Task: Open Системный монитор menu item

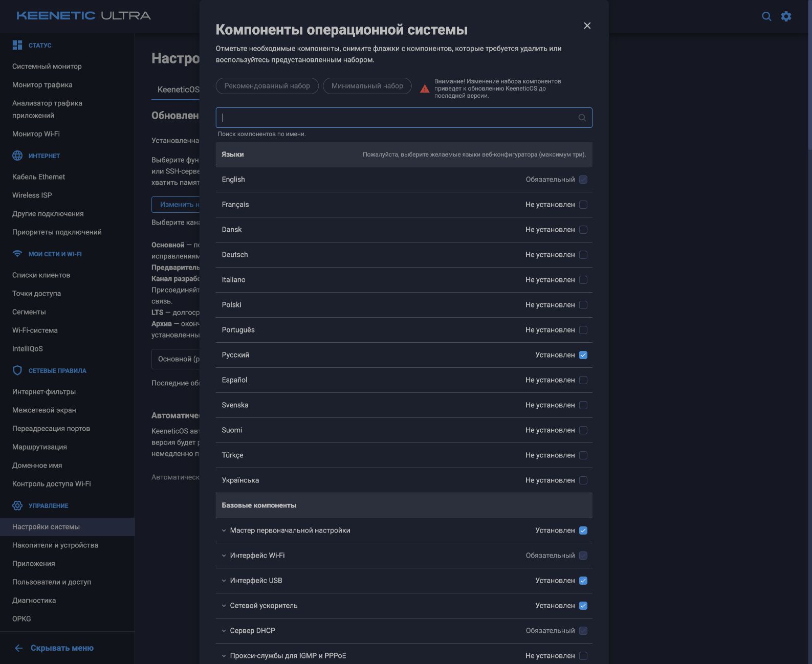Action: [x=47, y=67]
